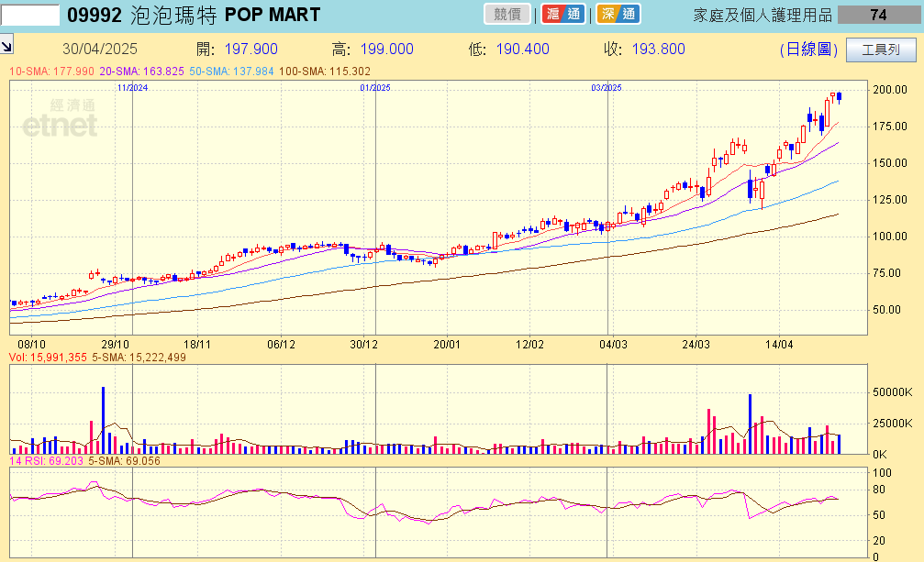The image size is (924, 562).
Task: Click the 04/03 date axis label
Action: (613, 345)
